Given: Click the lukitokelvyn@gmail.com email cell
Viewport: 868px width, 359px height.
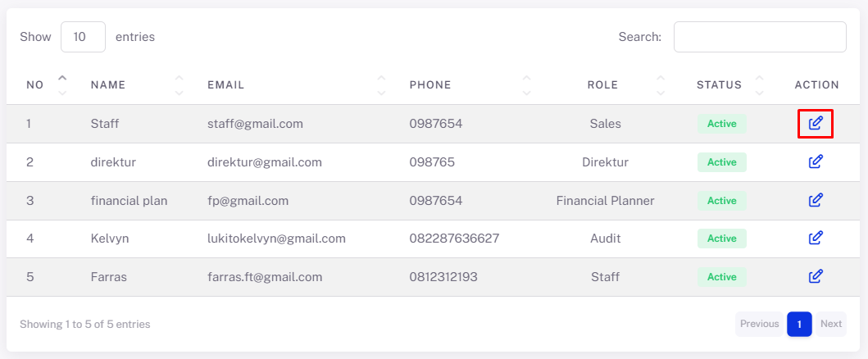Looking at the screenshot, I should coord(276,239).
